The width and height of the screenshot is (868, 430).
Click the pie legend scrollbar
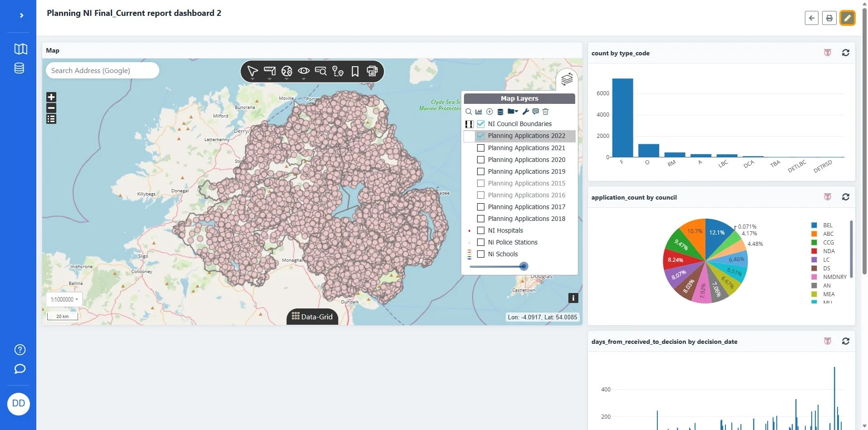click(851, 249)
